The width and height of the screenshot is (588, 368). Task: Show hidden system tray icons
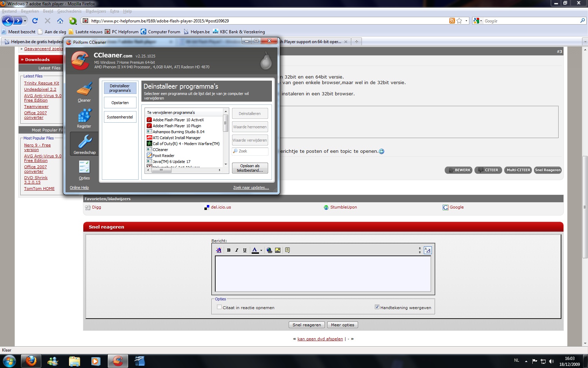click(x=526, y=361)
